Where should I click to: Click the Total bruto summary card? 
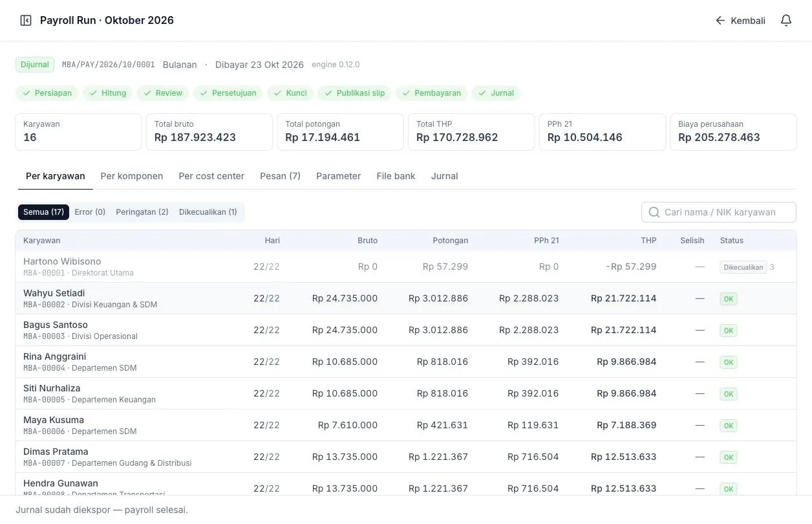click(x=209, y=132)
